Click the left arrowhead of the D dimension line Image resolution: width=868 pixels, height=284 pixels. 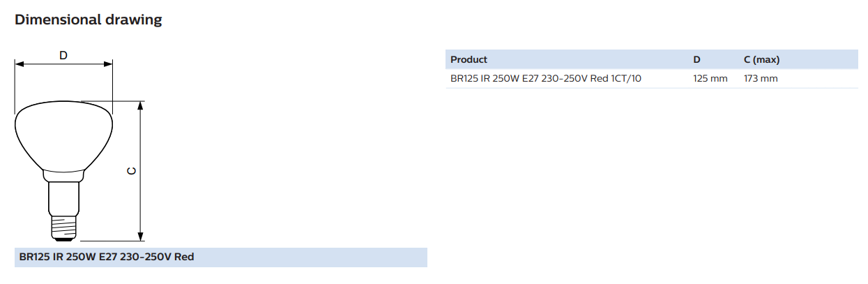click(x=20, y=64)
